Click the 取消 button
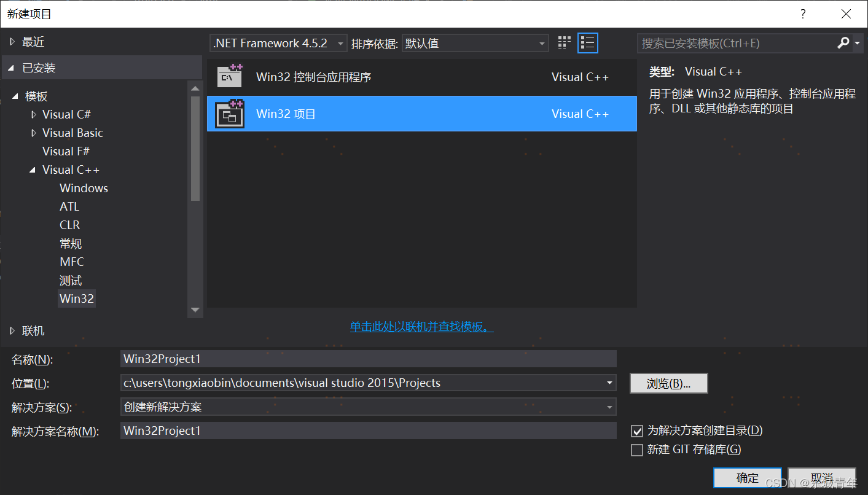This screenshot has width=868, height=495. coord(822,478)
